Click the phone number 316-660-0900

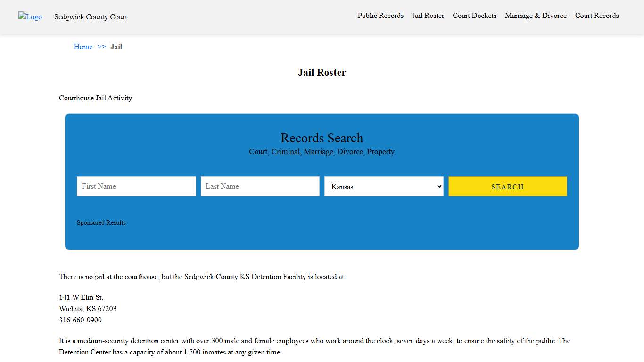tap(80, 320)
